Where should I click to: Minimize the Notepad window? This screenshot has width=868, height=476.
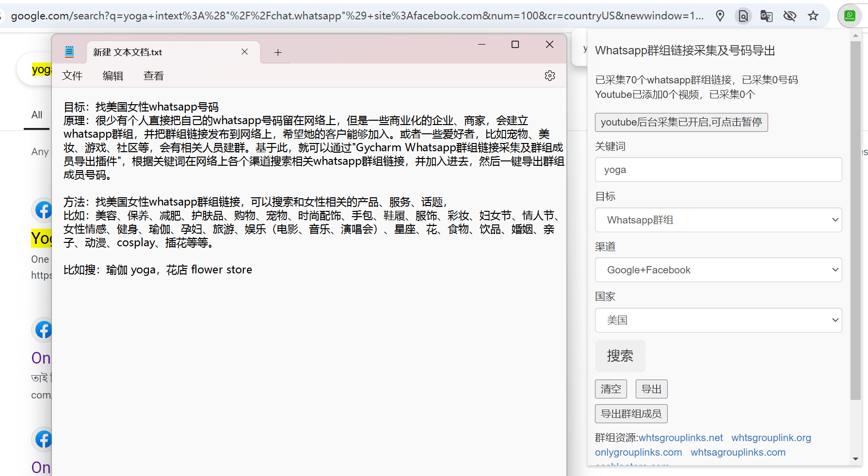[x=482, y=45]
